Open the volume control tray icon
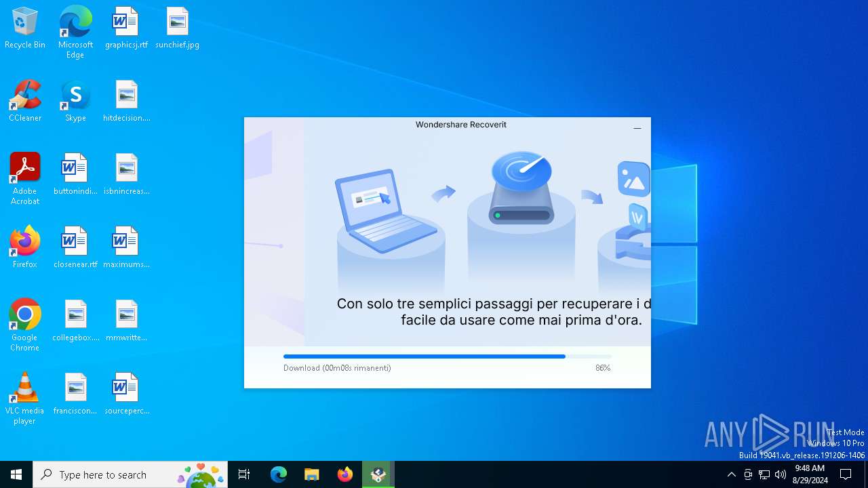This screenshot has height=488, width=868. click(781, 474)
